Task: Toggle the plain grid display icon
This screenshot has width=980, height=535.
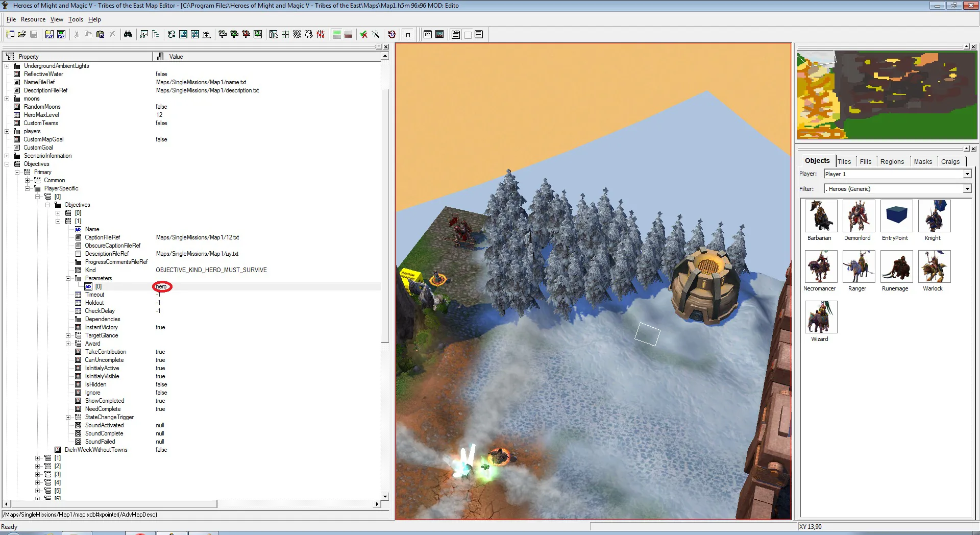Action: (285, 34)
